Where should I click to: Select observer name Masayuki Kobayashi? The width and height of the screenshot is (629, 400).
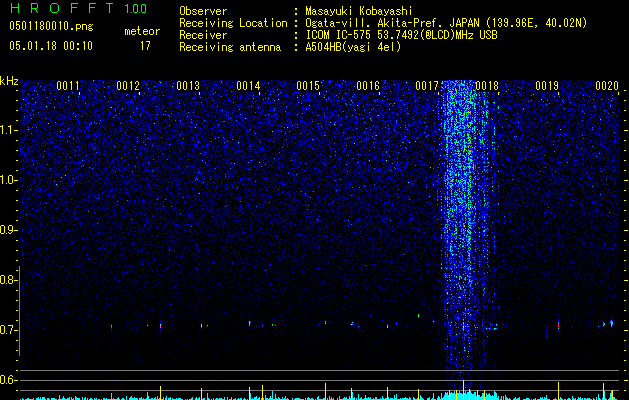click(x=359, y=11)
